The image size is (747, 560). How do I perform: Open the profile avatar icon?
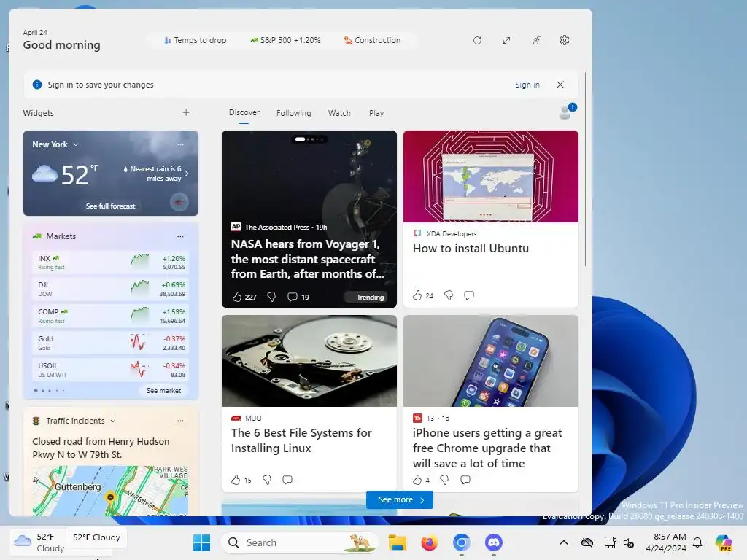click(x=567, y=112)
